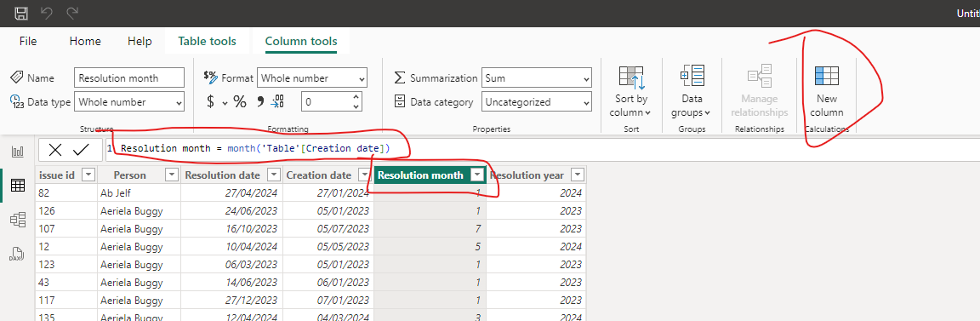This screenshot has height=321, width=980.
Task: Toggle thousands separator comma icon
Action: coord(260,101)
